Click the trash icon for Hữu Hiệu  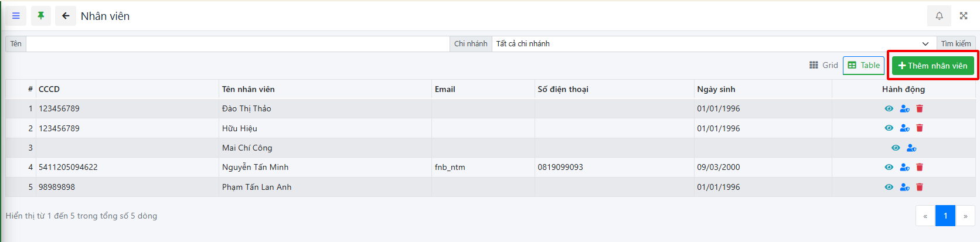pyautogui.click(x=920, y=128)
